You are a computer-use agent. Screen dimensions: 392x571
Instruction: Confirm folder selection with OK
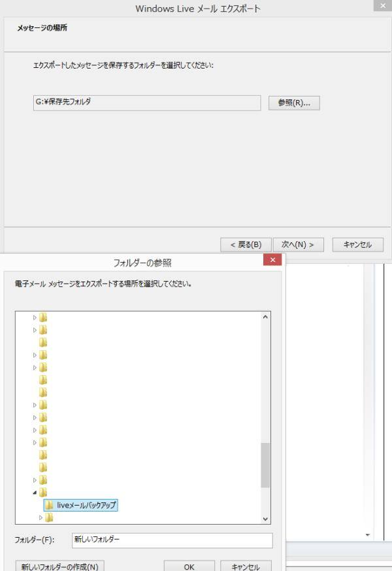[189, 566]
